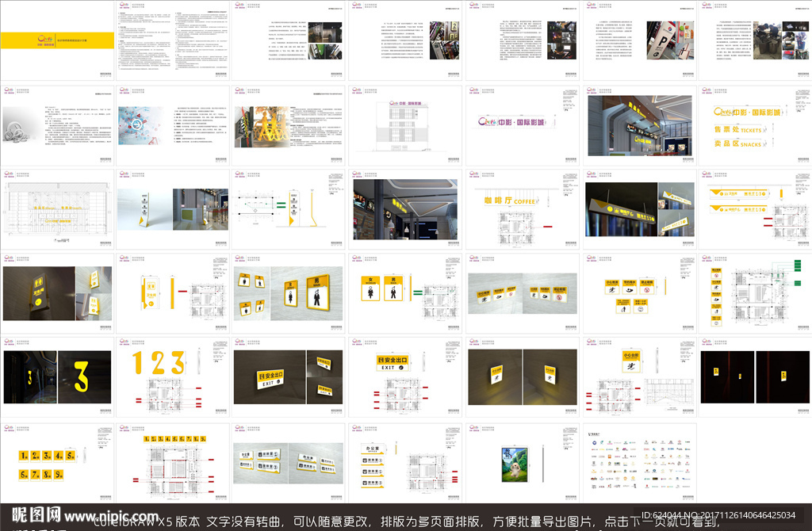
Task: Select the page with the elevator door photo
Action: coord(289,40)
